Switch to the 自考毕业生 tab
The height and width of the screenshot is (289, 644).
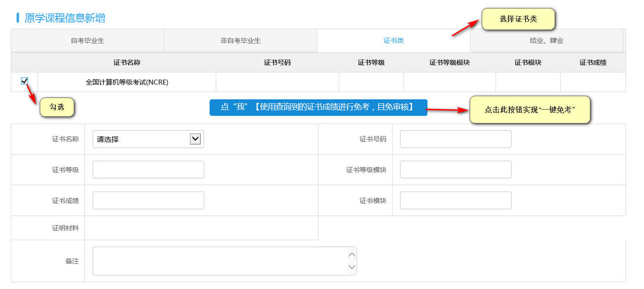pyautogui.click(x=88, y=40)
